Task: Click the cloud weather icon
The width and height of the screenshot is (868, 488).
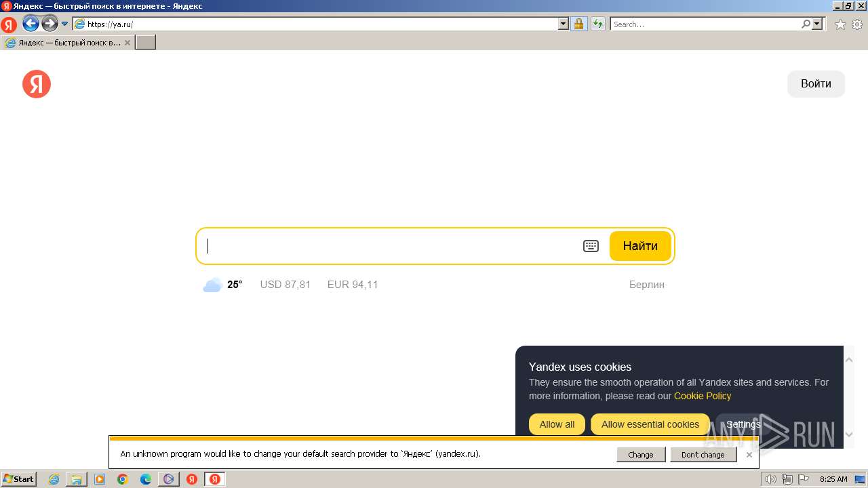Action: (212, 285)
